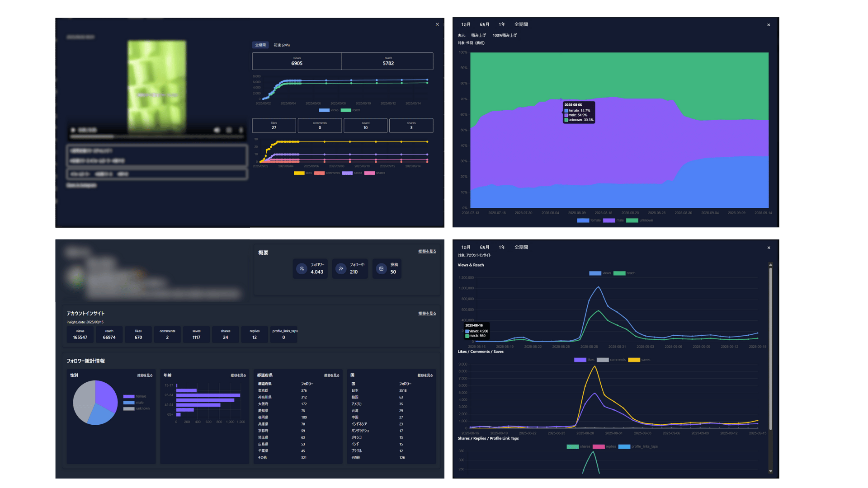This screenshot has width=868, height=488.
Task: Close the gender composition chart panel
Action: [x=769, y=25]
